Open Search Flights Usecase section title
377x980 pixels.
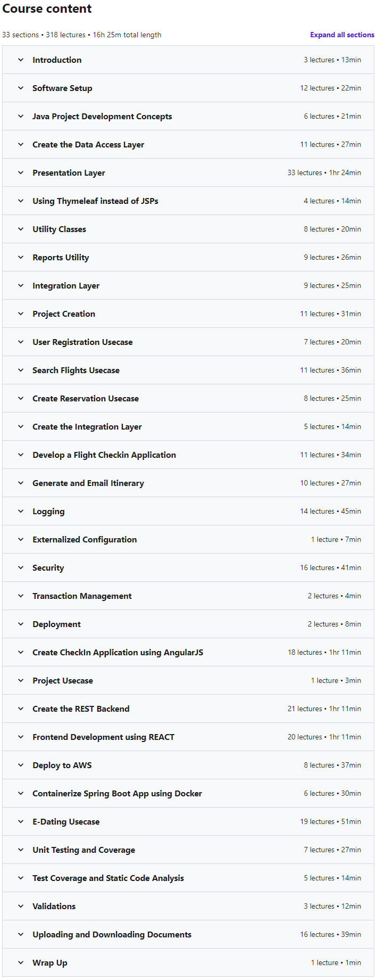[x=76, y=370]
